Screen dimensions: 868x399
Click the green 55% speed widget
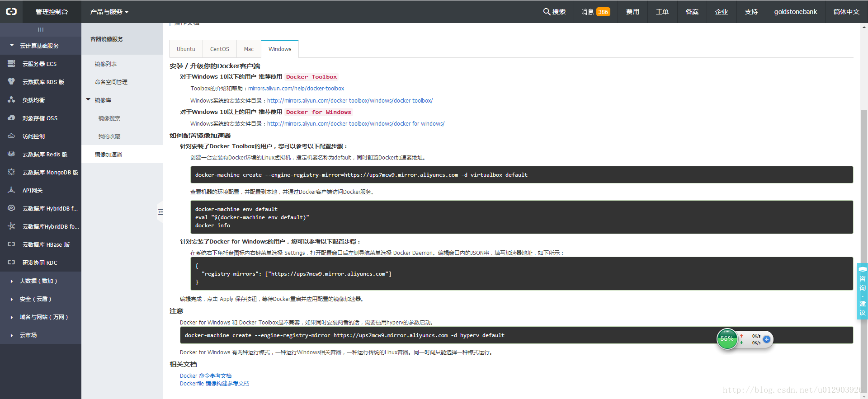point(727,339)
